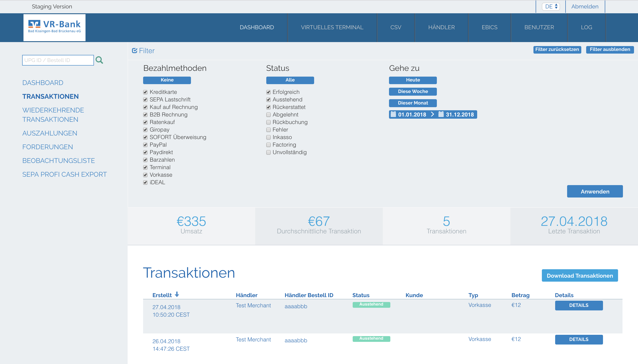This screenshot has width=638, height=364.
Task: Go to Auszahlungen in the sidebar
Action: (x=50, y=133)
